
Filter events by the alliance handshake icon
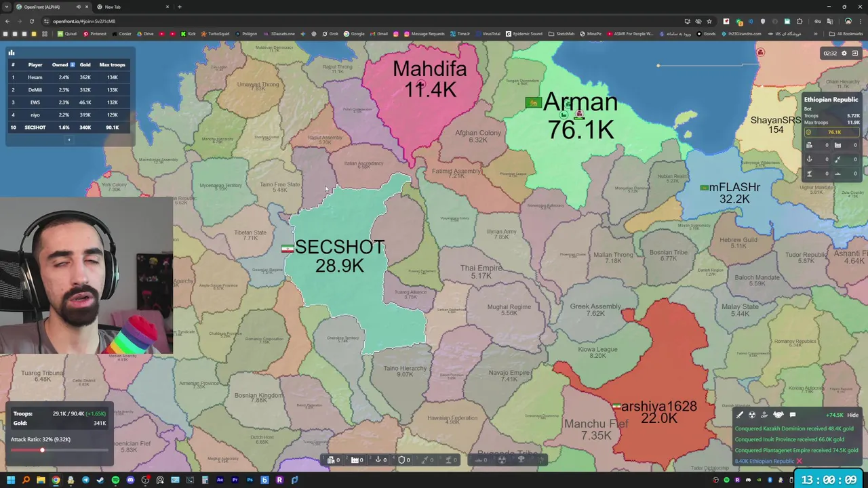click(x=778, y=415)
